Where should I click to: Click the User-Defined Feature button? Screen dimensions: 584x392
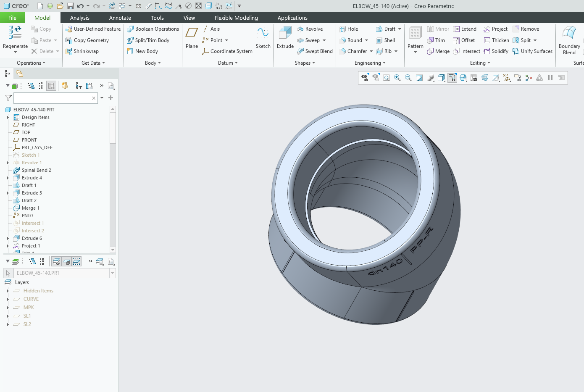pyautogui.click(x=93, y=29)
